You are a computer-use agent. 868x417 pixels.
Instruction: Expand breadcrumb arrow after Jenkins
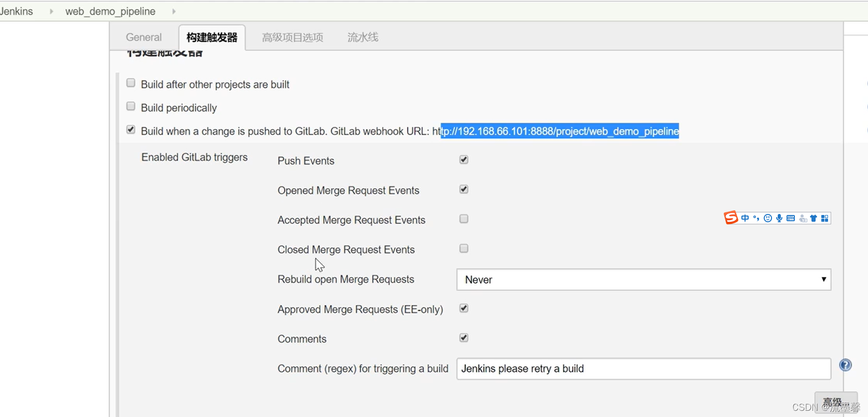(x=51, y=11)
